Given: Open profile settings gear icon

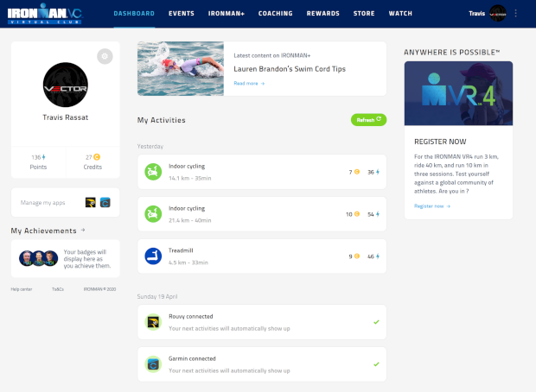Looking at the screenshot, I should [x=105, y=56].
